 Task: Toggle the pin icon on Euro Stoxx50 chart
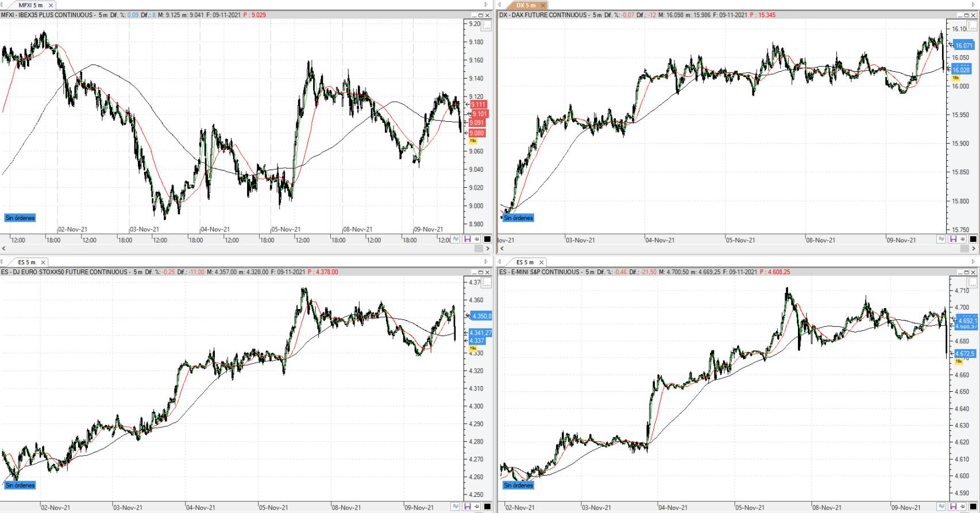tap(477, 507)
